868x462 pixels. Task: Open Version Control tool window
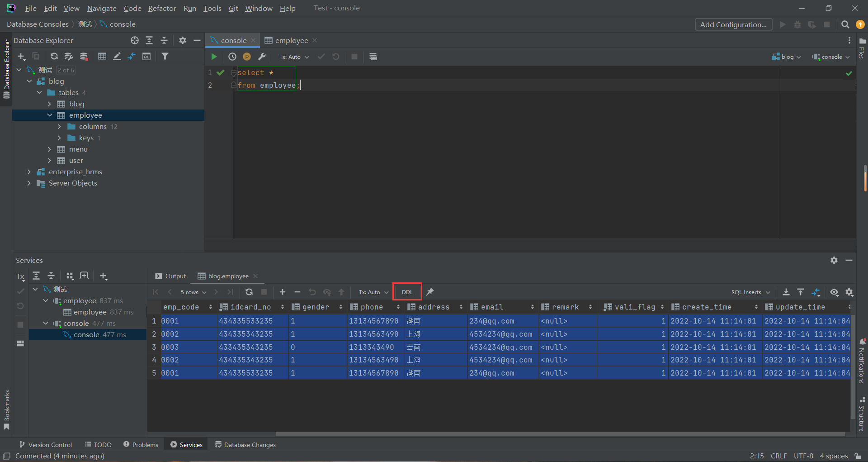[46, 444]
